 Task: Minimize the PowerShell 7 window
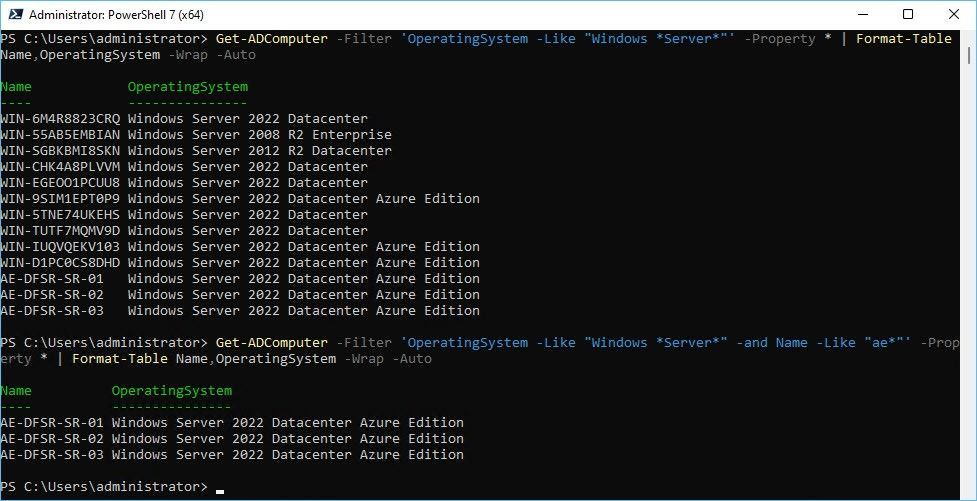tap(862, 14)
